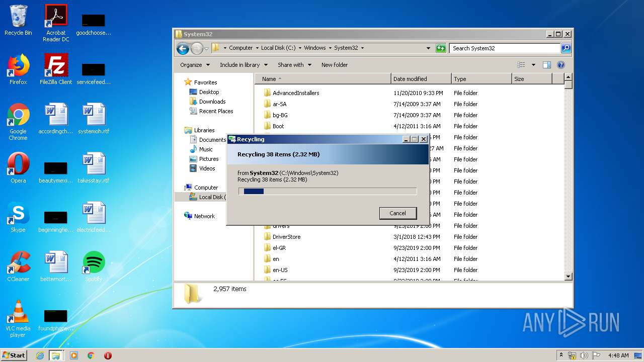
Task: Click System32 segment in address path
Action: point(346,48)
